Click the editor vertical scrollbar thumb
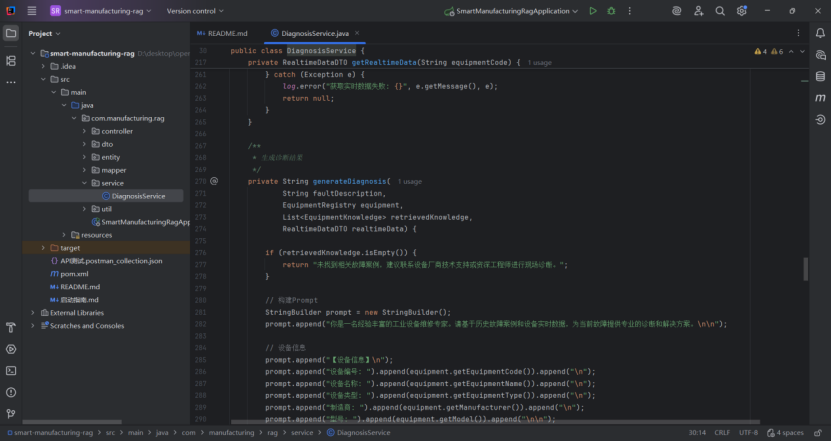Screen dimensions: 831x442 coord(806,269)
